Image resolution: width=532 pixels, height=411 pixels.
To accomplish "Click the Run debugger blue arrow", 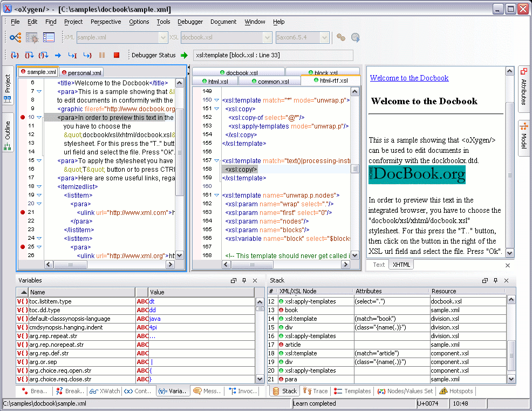I will click(x=58, y=55).
